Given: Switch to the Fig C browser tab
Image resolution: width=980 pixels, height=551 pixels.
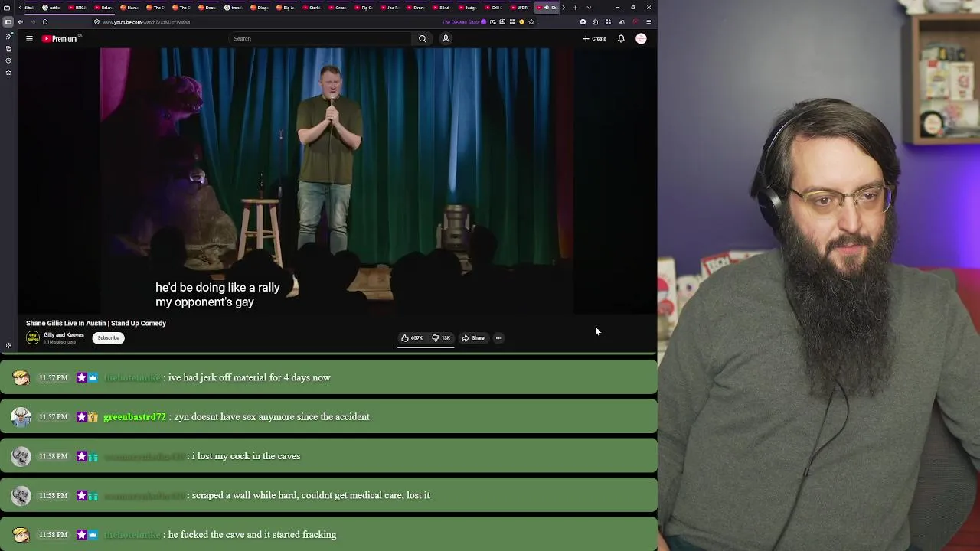Looking at the screenshot, I should pos(362,8).
